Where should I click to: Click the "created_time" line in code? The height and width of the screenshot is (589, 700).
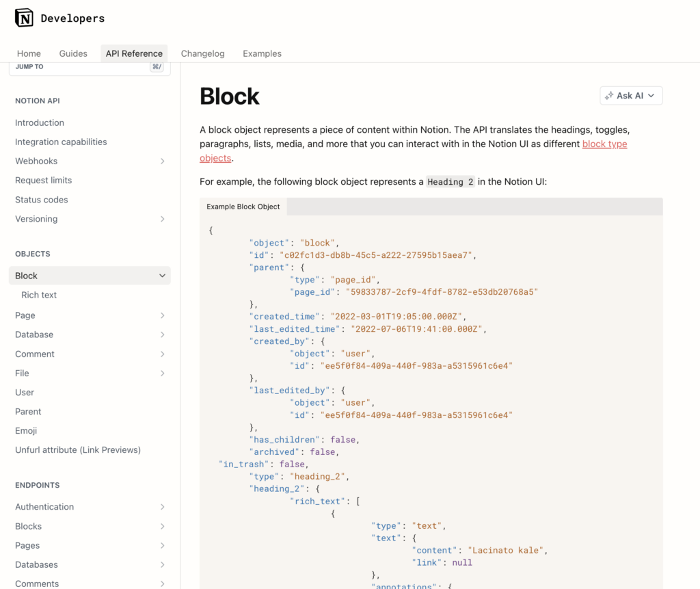[x=358, y=317]
